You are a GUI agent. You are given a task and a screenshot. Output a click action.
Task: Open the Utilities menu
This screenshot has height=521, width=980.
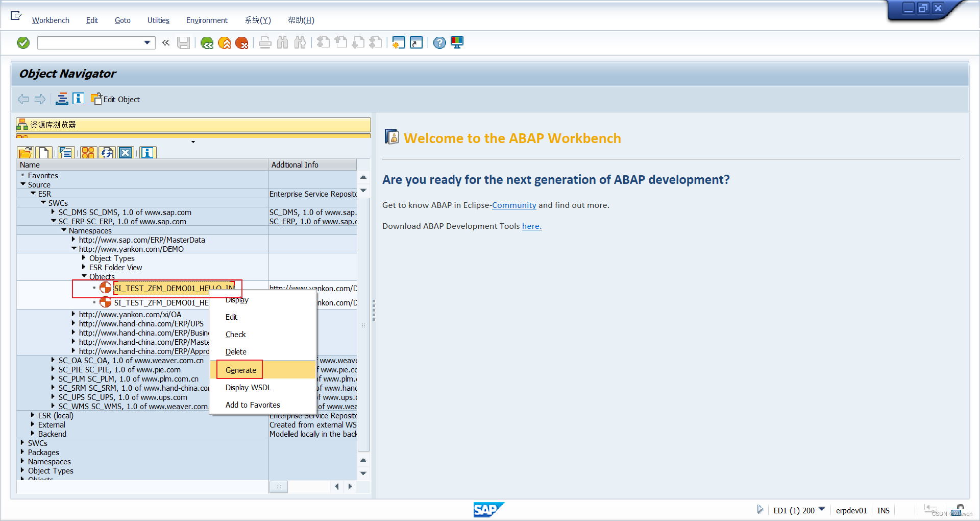click(x=158, y=20)
